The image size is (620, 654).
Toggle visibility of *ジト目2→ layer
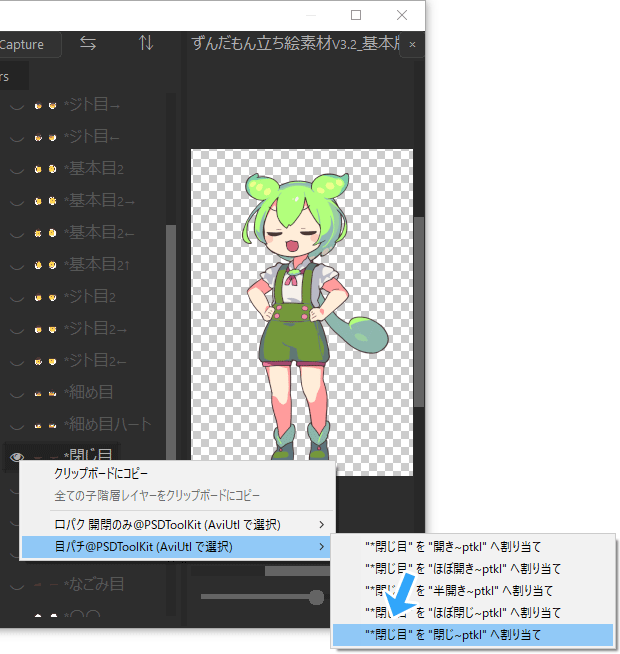click(17, 330)
